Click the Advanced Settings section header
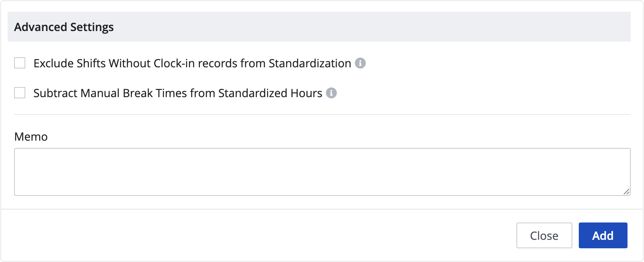The image size is (644, 262). click(x=319, y=27)
